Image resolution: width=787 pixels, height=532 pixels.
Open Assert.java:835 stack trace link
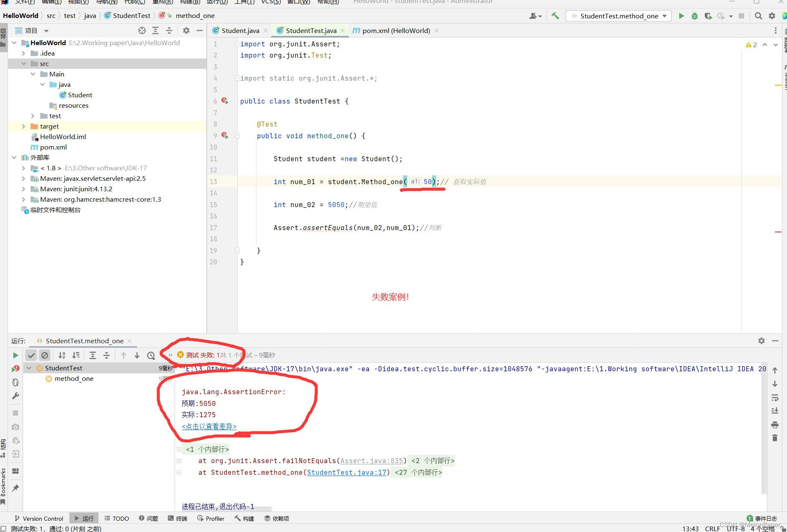371,461
